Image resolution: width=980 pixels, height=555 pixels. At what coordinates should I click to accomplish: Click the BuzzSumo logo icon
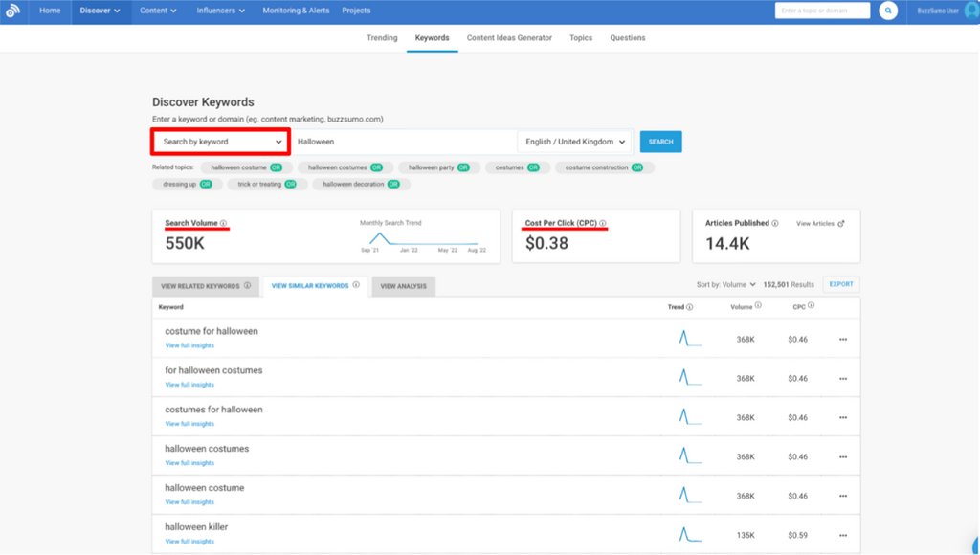pyautogui.click(x=12, y=11)
